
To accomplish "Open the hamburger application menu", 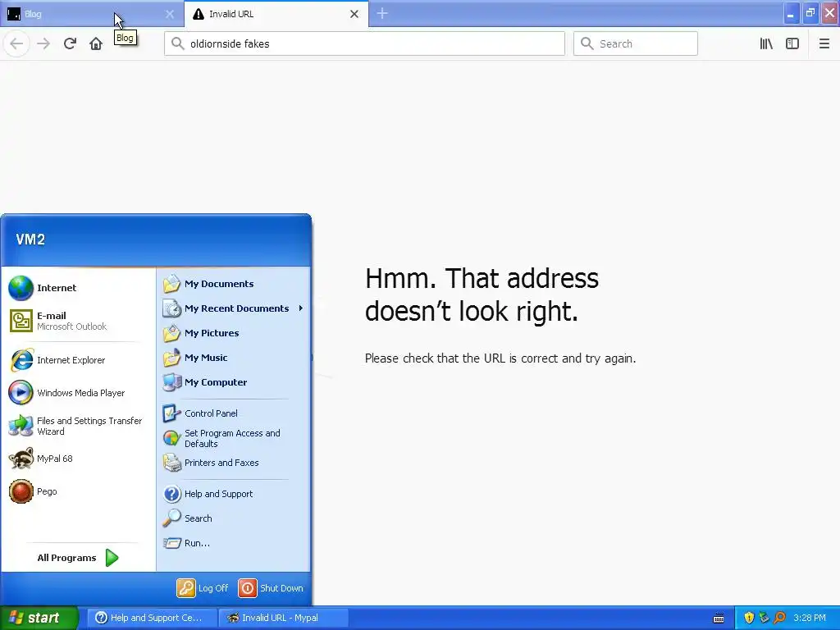I will (824, 43).
